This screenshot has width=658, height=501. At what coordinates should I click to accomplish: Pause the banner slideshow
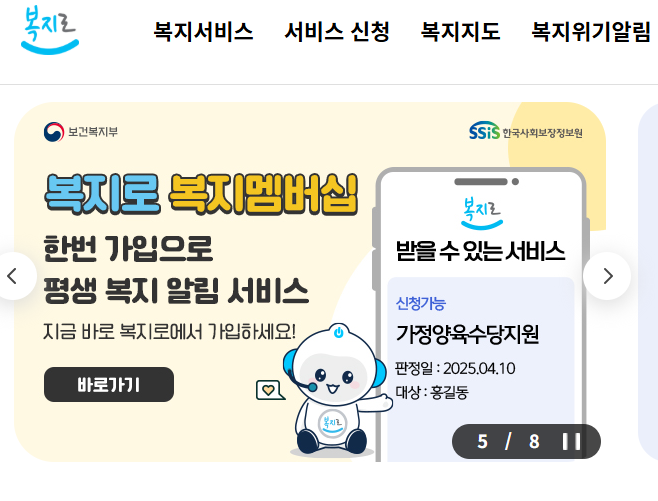click(x=572, y=441)
